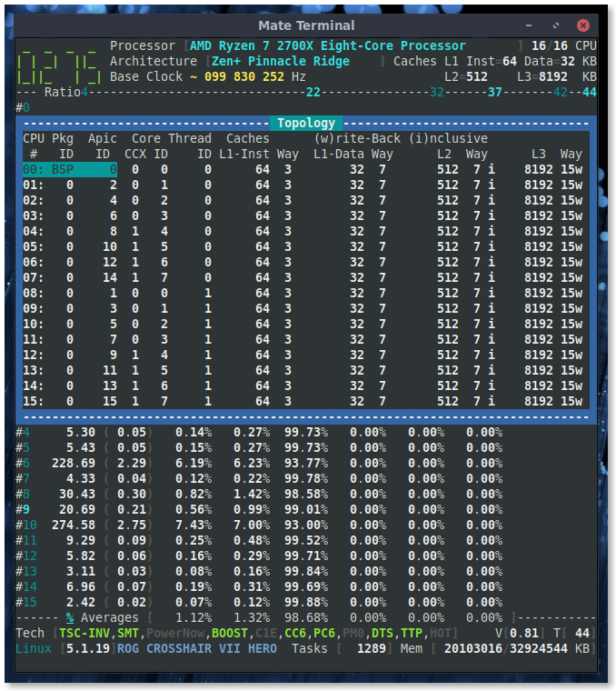Viewport: 616px width, 691px height.
Task: Click the L2=512 cache value
Action: (x=466, y=76)
